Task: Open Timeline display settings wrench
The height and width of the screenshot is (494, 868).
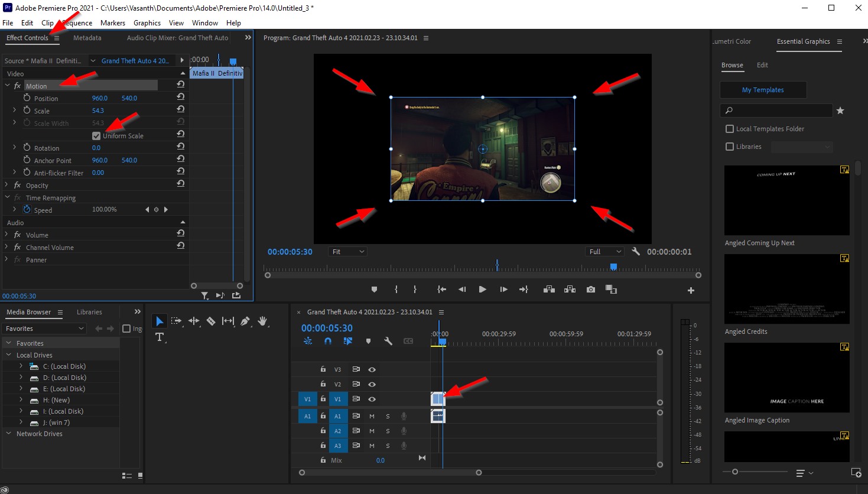Action: pos(388,341)
